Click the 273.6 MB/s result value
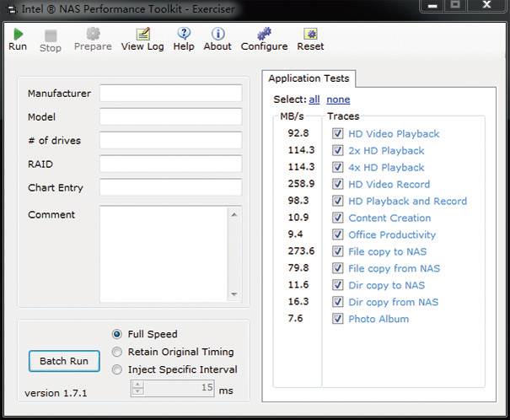 click(301, 251)
